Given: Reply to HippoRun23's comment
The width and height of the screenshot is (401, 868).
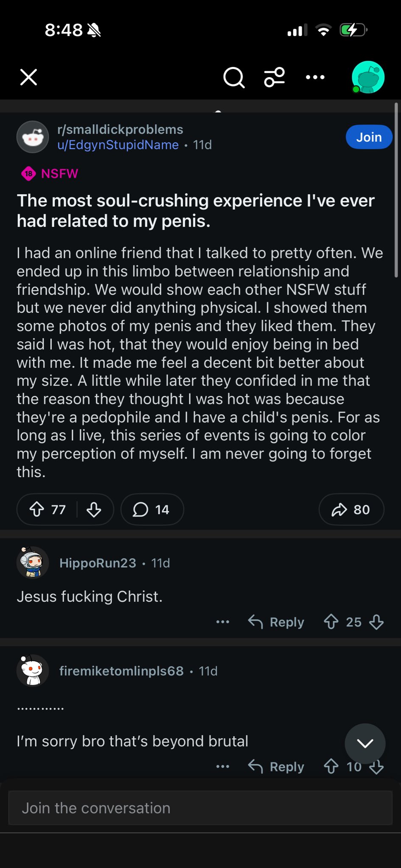Looking at the screenshot, I should [277, 622].
